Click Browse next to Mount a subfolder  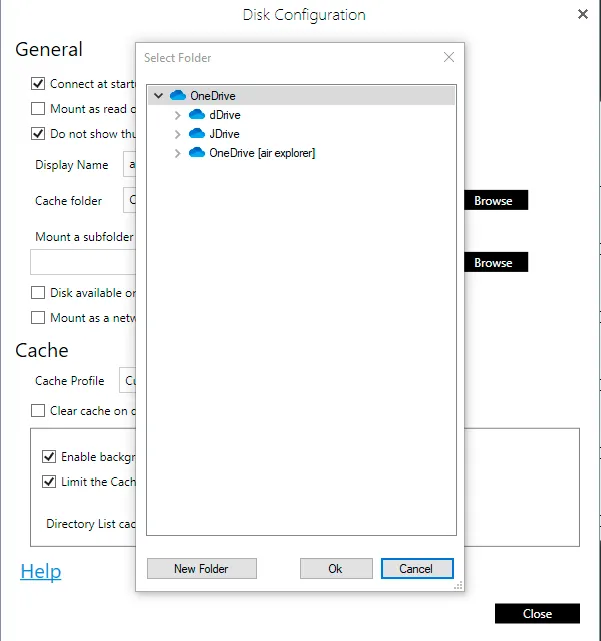(x=496, y=262)
